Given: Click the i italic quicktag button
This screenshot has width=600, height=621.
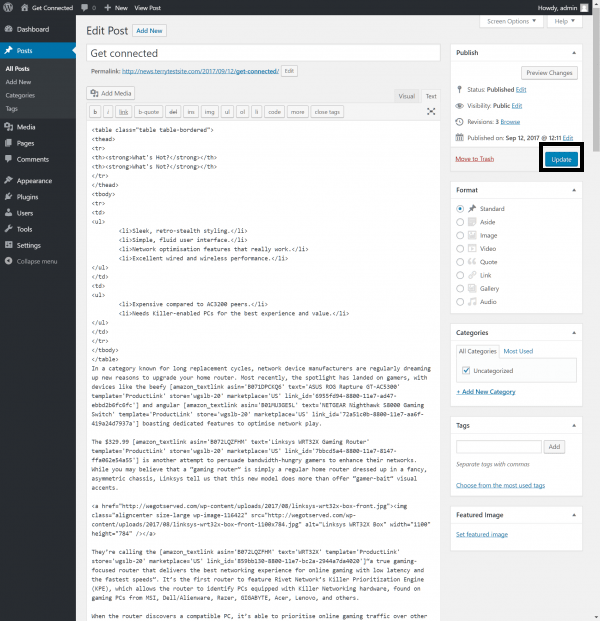Looking at the screenshot, I should (x=108, y=112).
